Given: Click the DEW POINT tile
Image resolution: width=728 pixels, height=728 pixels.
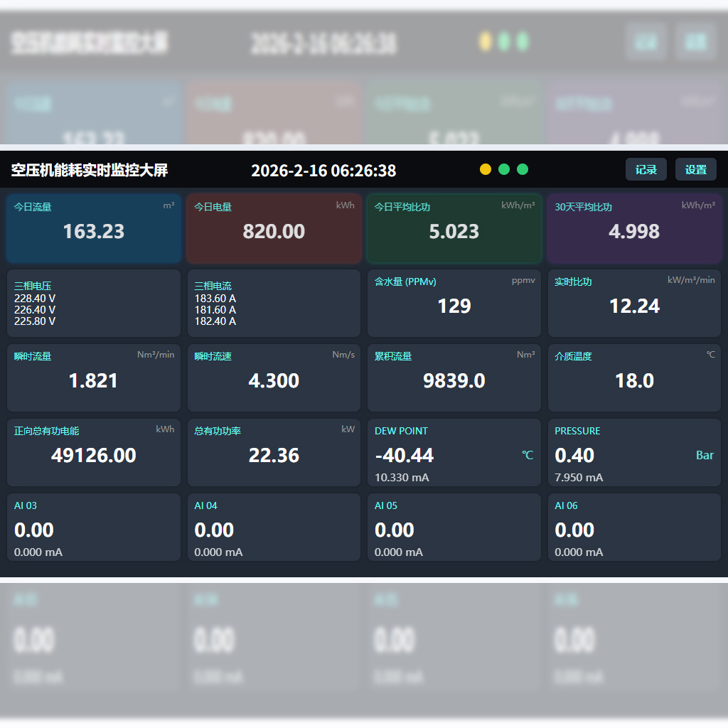Looking at the screenshot, I should (x=454, y=453).
